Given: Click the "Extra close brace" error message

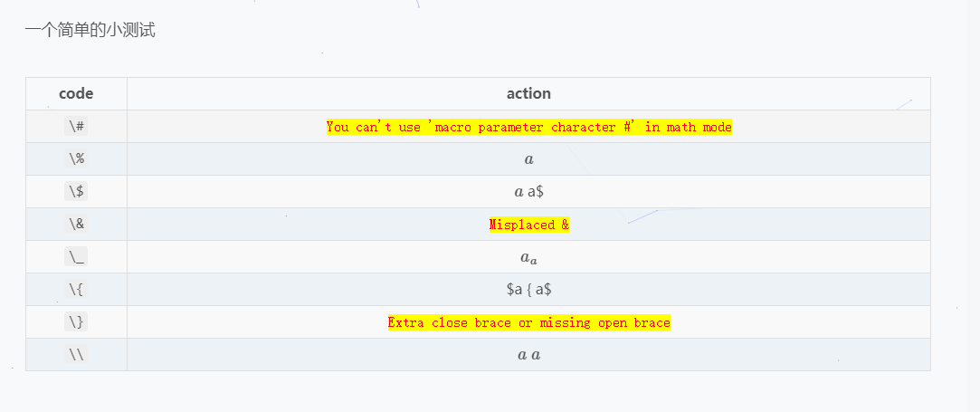Looking at the screenshot, I should point(528,322).
